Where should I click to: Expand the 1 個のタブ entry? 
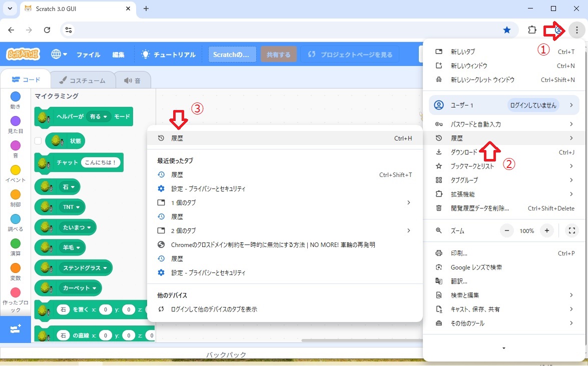(284, 203)
